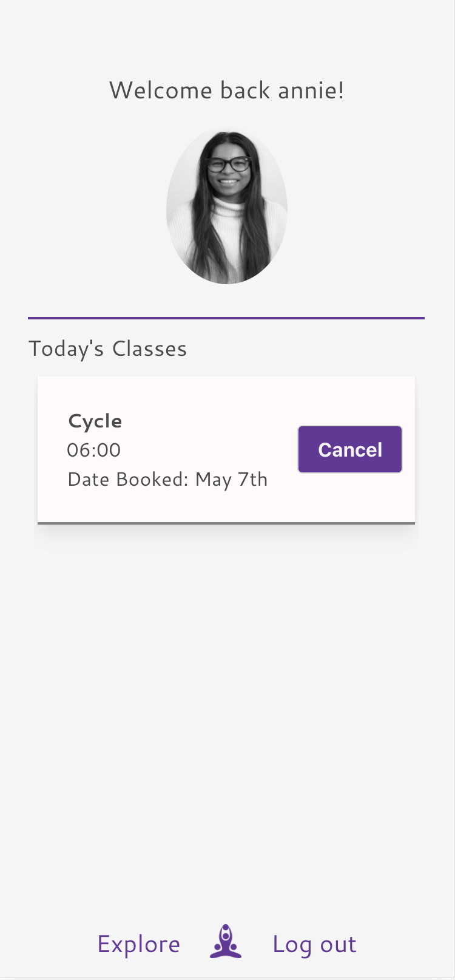
Task: Click the Cycle class title
Action: tap(95, 420)
